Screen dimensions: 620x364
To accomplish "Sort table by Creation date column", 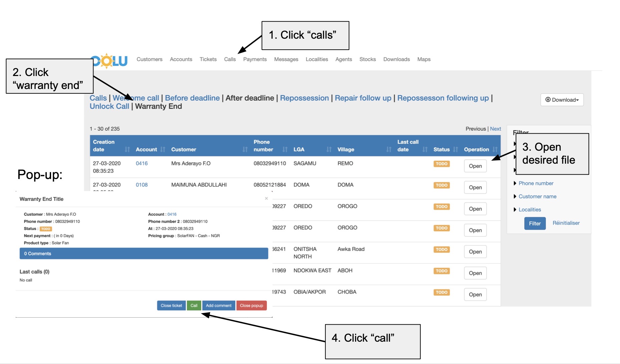I will [127, 149].
